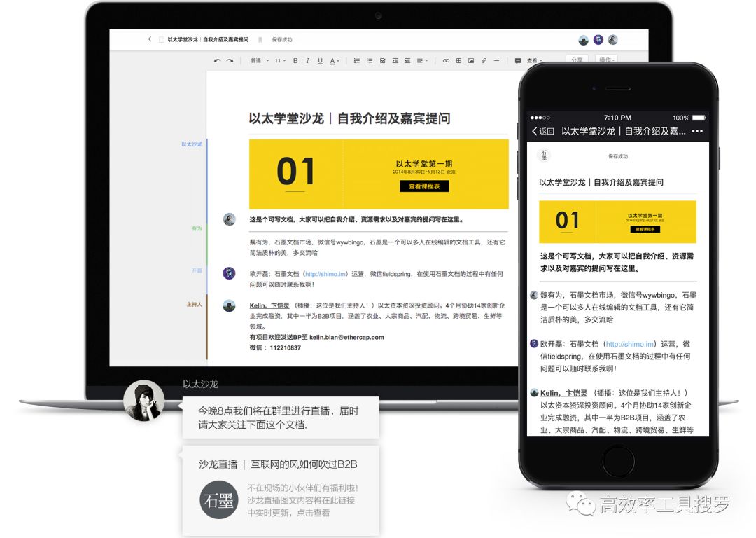This screenshot has height=538, width=756.
Task: Insert a numbered list
Action: [357, 61]
